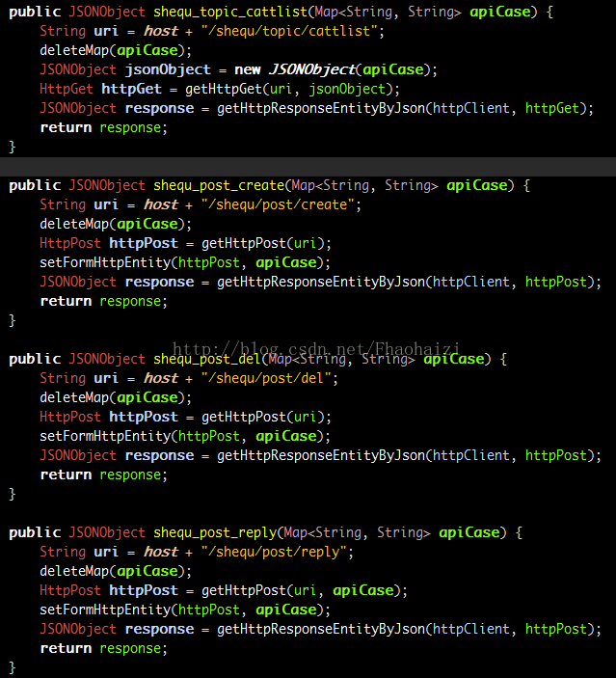This screenshot has height=678, width=616.
Task: Click public keyword before shequ_post_del
Action: tap(35, 360)
